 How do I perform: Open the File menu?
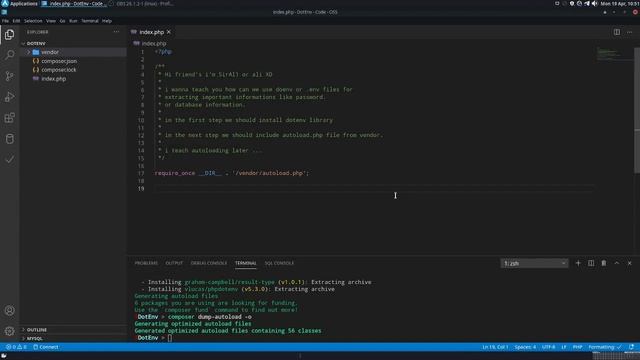pos(5,21)
